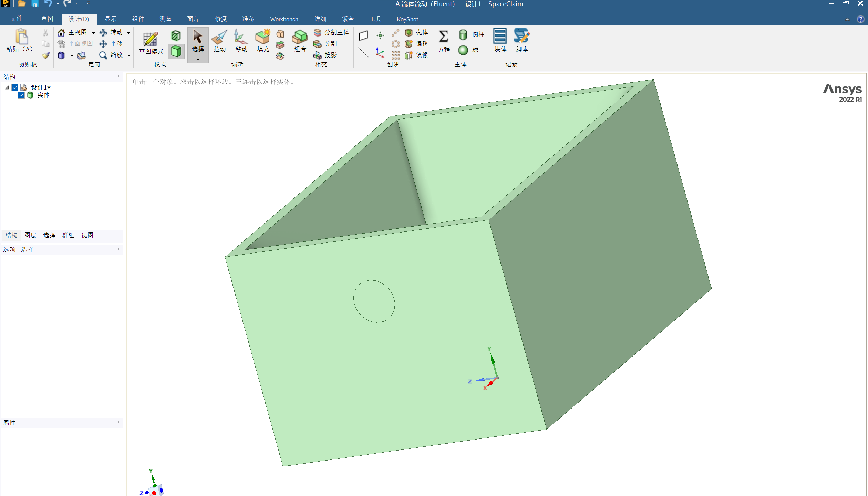Click the 草图模式 sketch mode icon
Image resolution: width=868 pixels, height=496 pixels.
click(x=151, y=39)
